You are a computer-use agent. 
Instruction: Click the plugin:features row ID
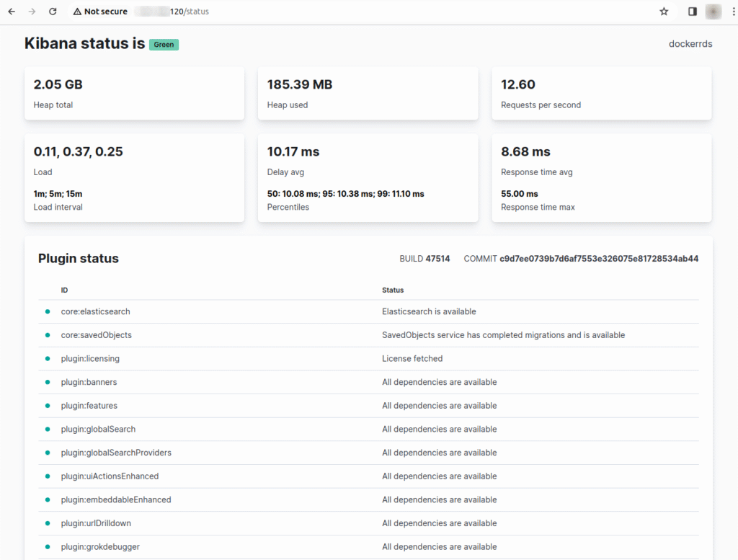[89, 406]
